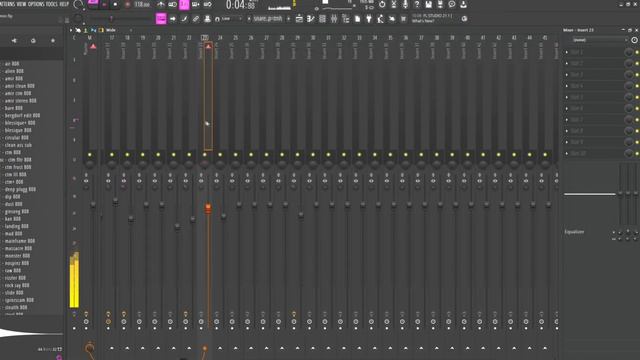This screenshot has height=360, width=640.
Task: Click the pink highlighted icon in top toolbar
Action: click(x=184, y=4)
